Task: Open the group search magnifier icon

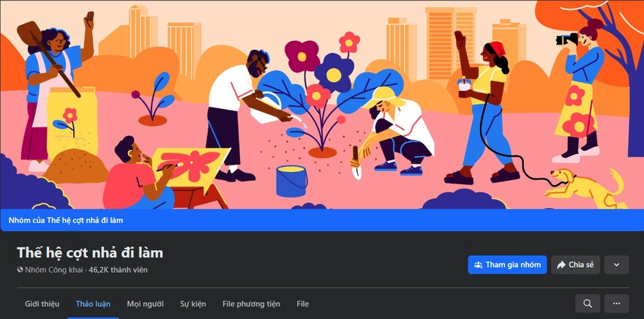Action: (588, 304)
